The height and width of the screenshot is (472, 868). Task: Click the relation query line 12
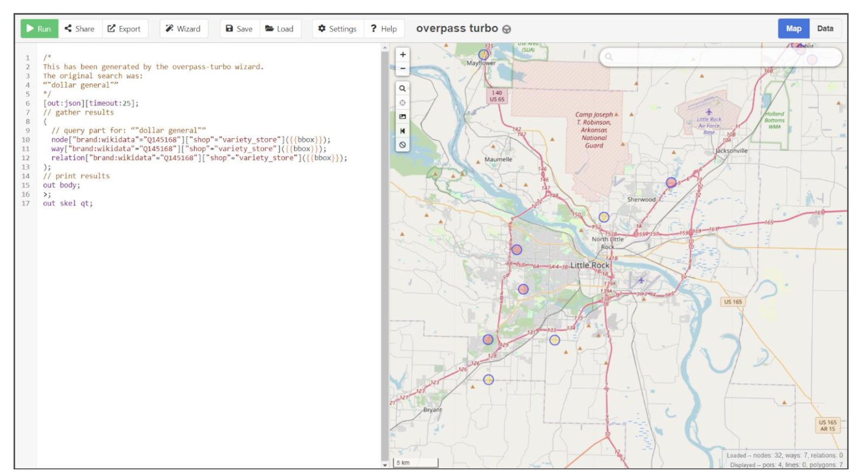point(199,158)
